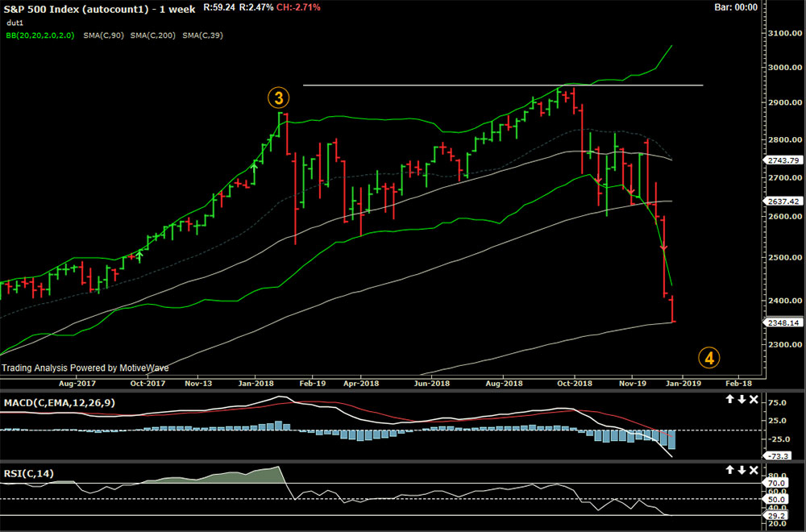
Task: Click the 2743.79 price axis tag
Action: pyautogui.click(x=782, y=160)
